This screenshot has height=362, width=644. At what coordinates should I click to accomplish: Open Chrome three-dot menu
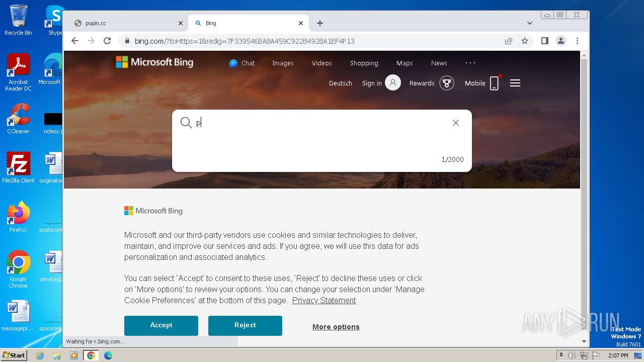tap(577, 41)
